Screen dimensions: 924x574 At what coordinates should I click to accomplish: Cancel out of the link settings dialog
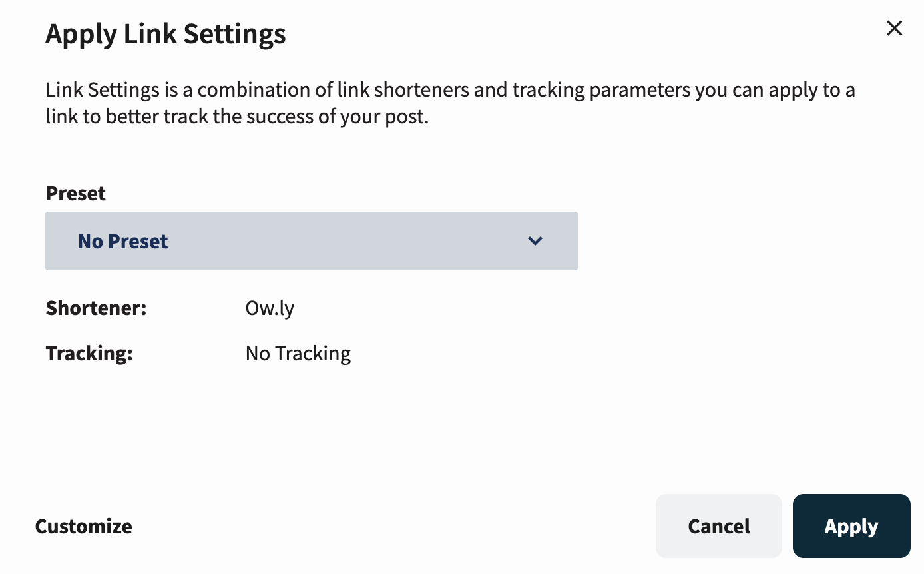(x=718, y=526)
